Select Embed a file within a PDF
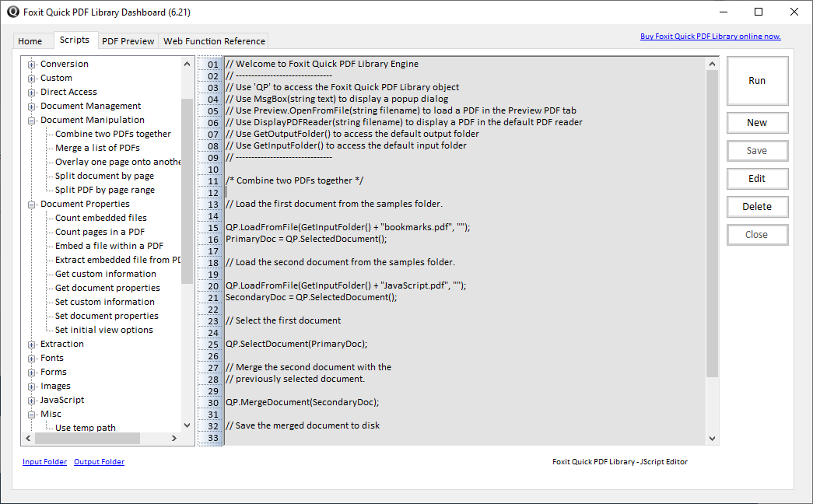The image size is (813, 504). (110, 246)
